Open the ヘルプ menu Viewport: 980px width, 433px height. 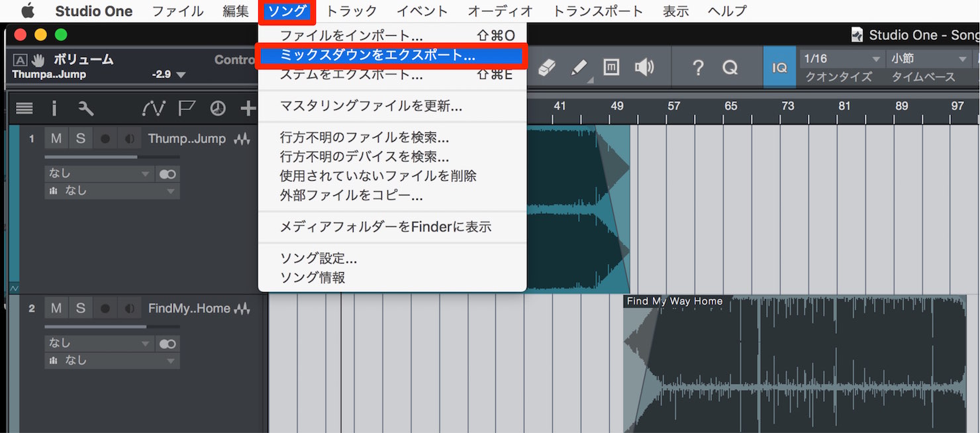tap(727, 11)
